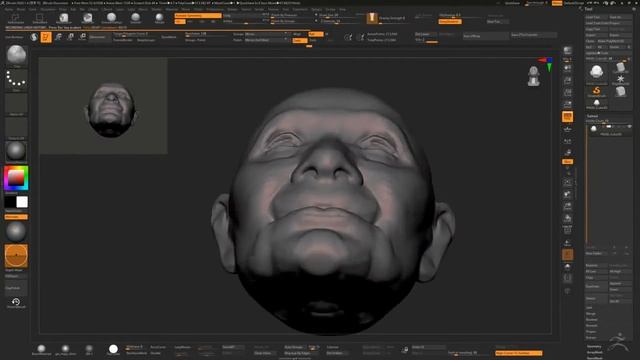This screenshot has width=640, height=360.
Task: Select the SimpleBrush tool thumbnail
Action: click(x=596, y=91)
